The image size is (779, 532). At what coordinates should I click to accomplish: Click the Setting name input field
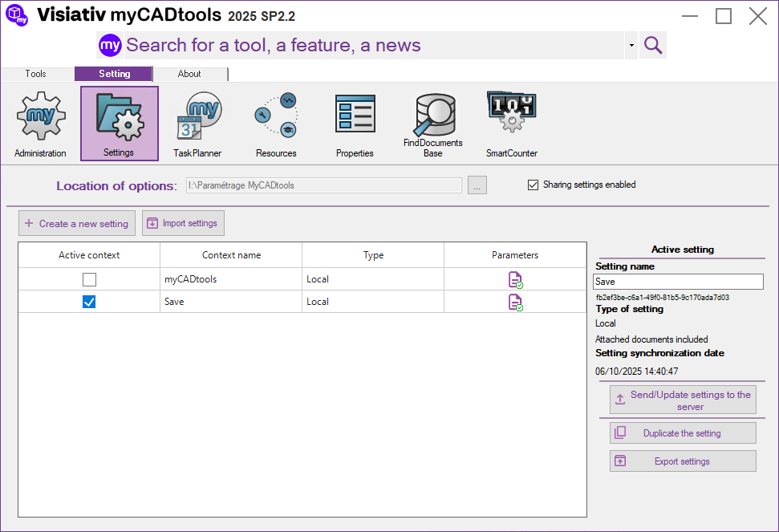(x=678, y=282)
